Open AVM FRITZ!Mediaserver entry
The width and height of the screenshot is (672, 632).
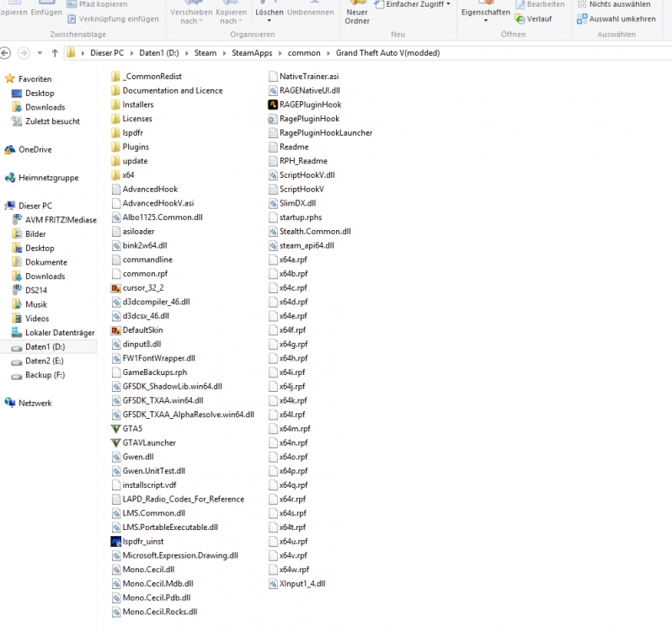[55, 220]
